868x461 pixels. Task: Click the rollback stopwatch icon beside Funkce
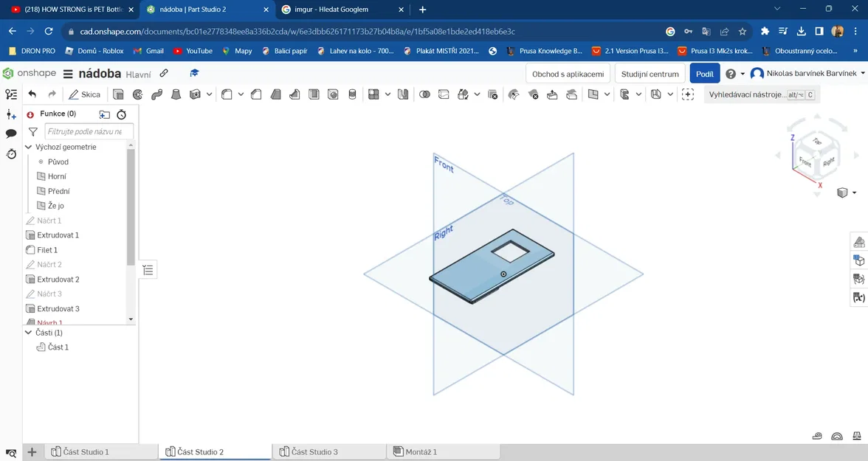[x=122, y=114]
